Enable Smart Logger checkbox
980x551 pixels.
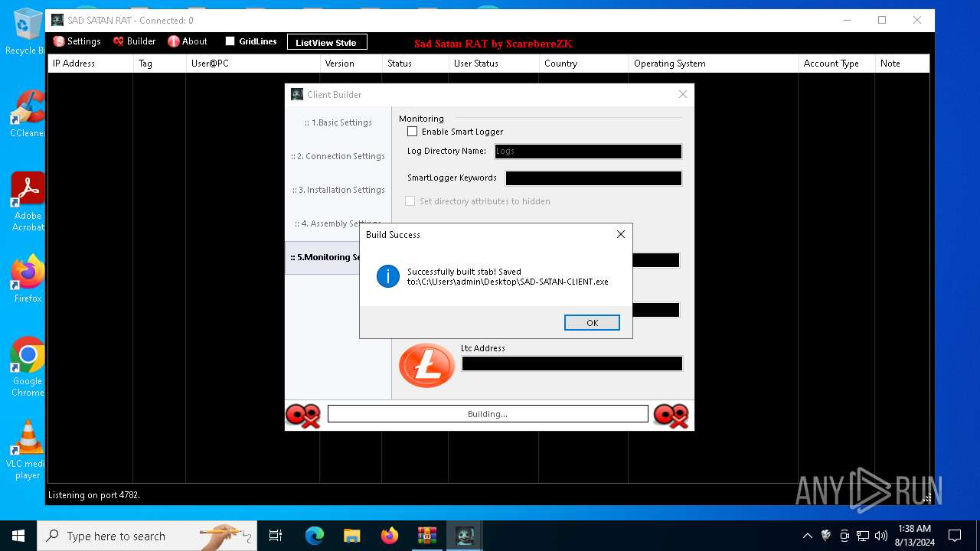[413, 132]
